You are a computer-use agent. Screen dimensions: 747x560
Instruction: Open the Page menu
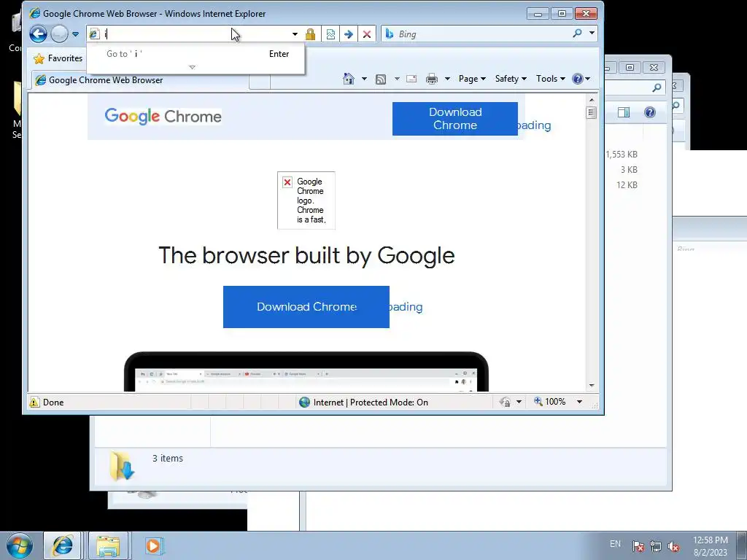click(472, 79)
